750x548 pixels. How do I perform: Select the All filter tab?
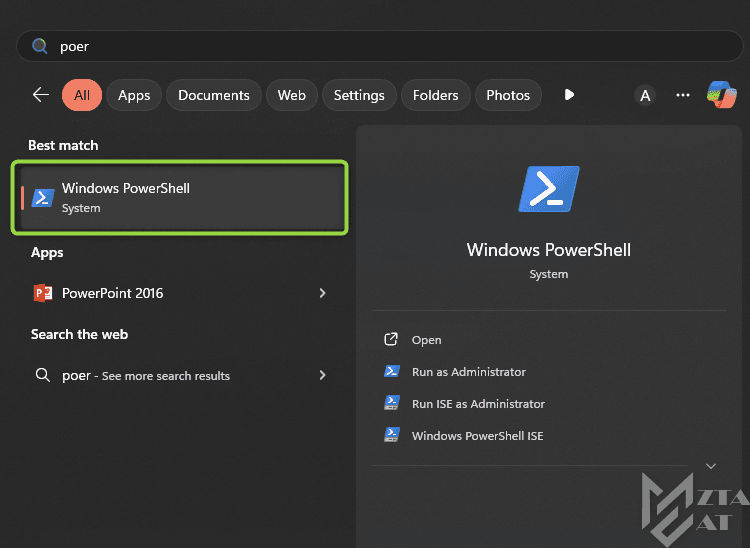point(82,95)
